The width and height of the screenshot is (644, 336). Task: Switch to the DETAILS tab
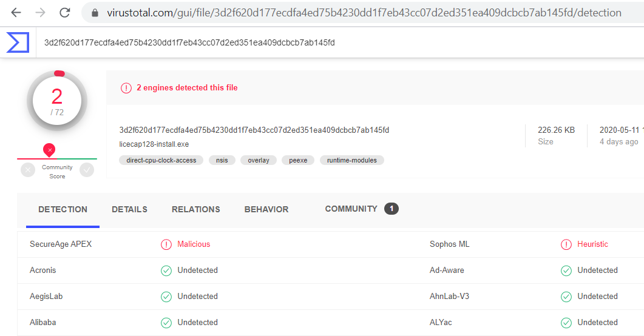pyautogui.click(x=129, y=209)
